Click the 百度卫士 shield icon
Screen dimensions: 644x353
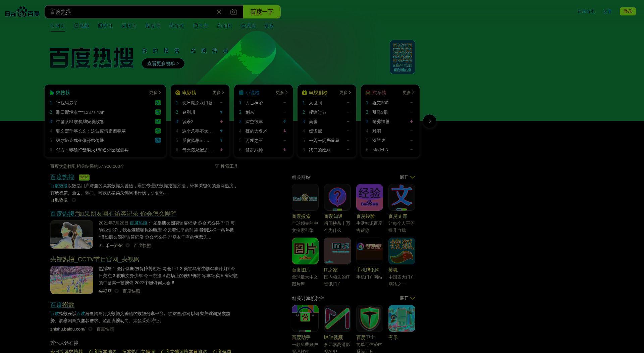pyautogui.click(x=370, y=318)
